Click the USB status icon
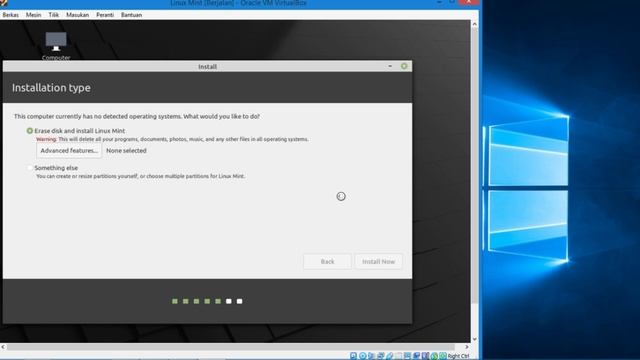Viewport: 640px width, 360px height. point(389,356)
